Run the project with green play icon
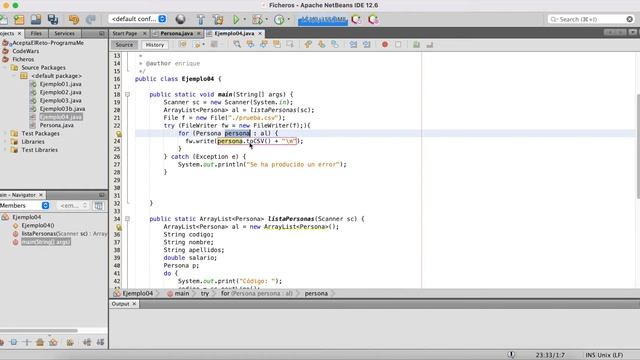This screenshot has width=640, height=360. (x=236, y=19)
